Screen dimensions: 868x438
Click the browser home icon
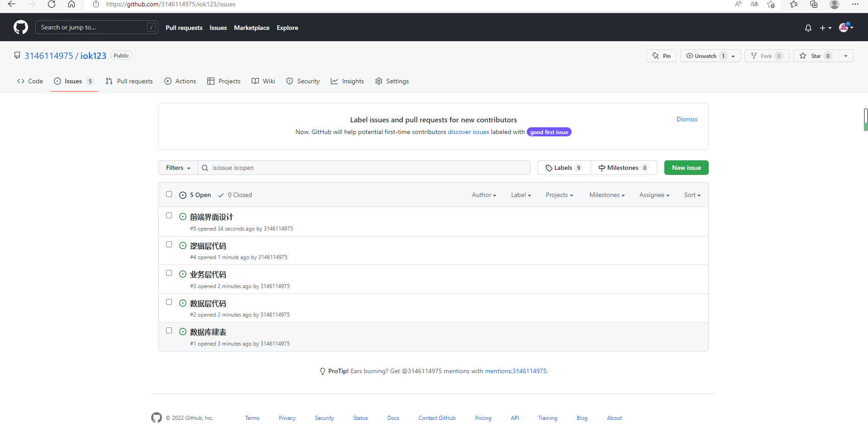pos(72,5)
